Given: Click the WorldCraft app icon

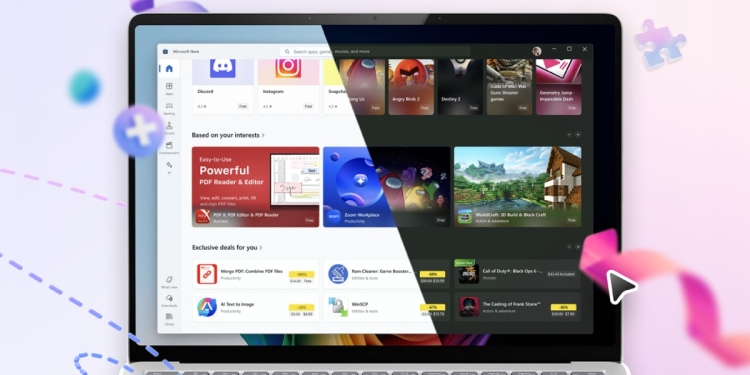Looking at the screenshot, I should point(465,217).
